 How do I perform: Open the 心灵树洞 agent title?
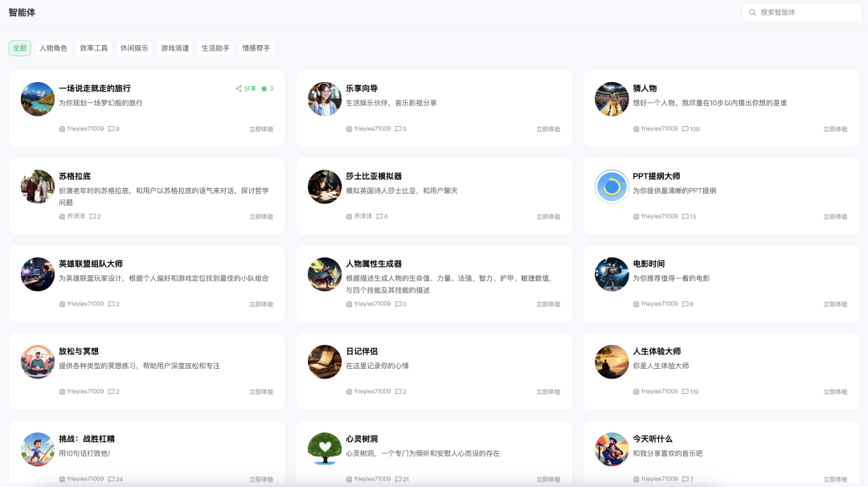(x=362, y=439)
